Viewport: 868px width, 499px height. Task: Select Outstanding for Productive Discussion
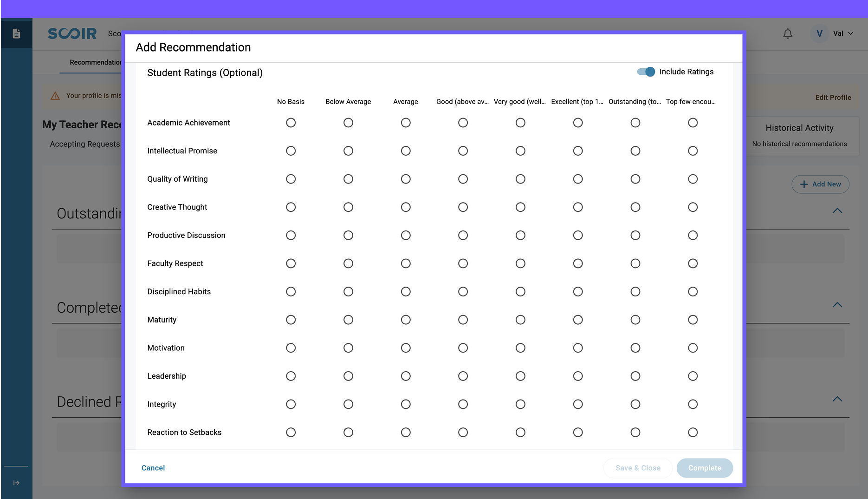(x=635, y=236)
